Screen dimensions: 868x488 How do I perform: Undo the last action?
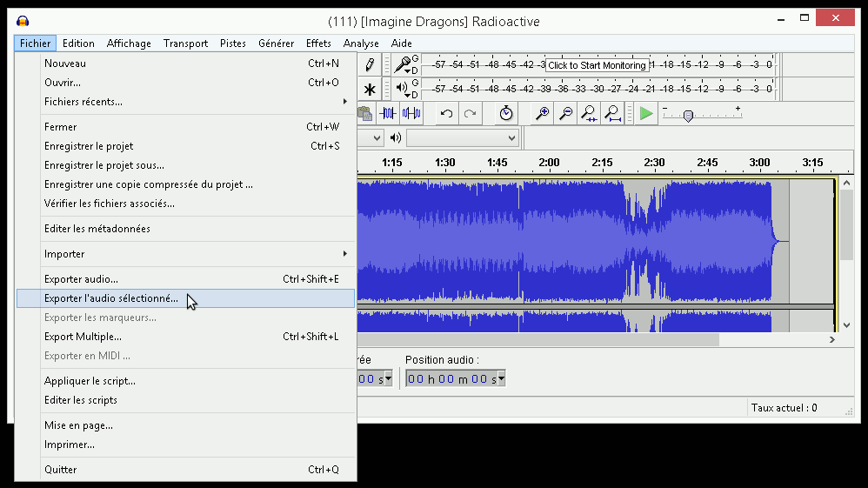[446, 114]
